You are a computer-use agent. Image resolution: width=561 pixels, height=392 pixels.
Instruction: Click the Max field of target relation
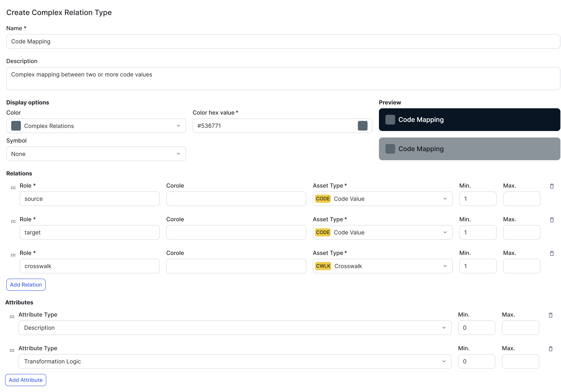pyautogui.click(x=521, y=232)
